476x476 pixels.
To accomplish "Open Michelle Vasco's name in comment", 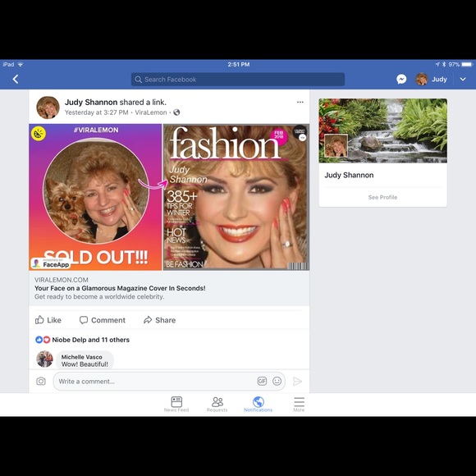I will (82, 357).
